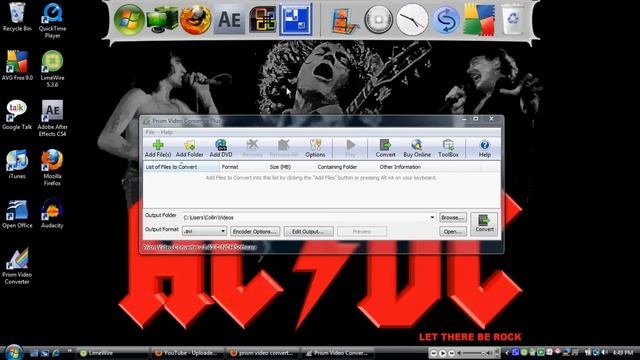Click the Firefox icon in the top dock
Image resolution: width=640 pixels, height=360 pixels.
coord(196,19)
